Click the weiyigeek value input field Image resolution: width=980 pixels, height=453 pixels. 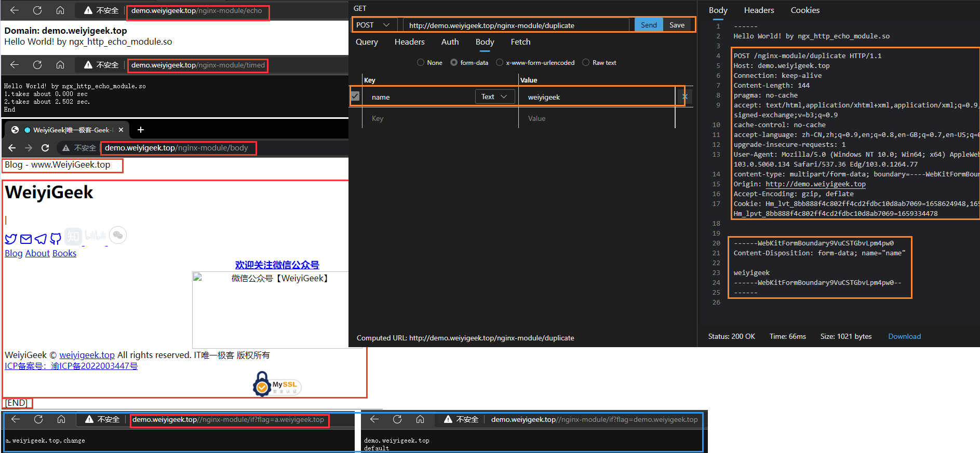point(597,97)
